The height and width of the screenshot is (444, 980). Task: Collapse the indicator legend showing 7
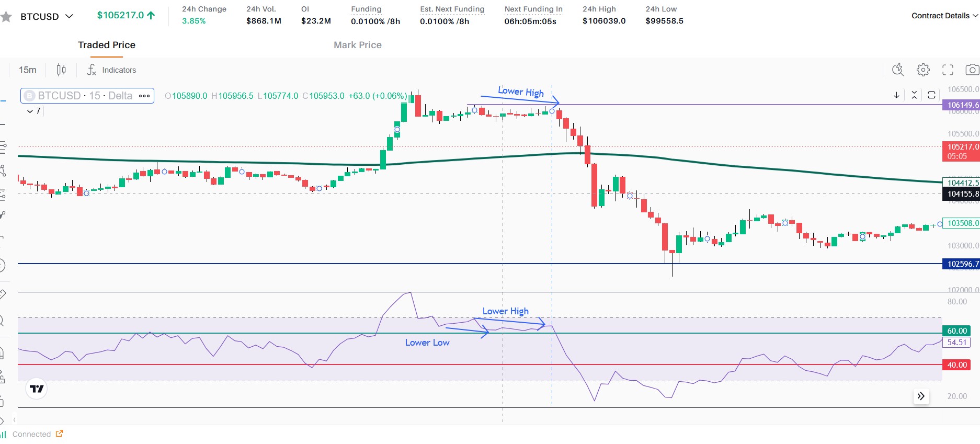point(30,111)
